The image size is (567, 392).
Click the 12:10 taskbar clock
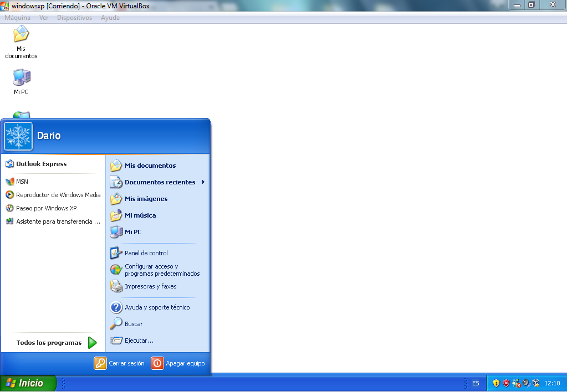(552, 383)
